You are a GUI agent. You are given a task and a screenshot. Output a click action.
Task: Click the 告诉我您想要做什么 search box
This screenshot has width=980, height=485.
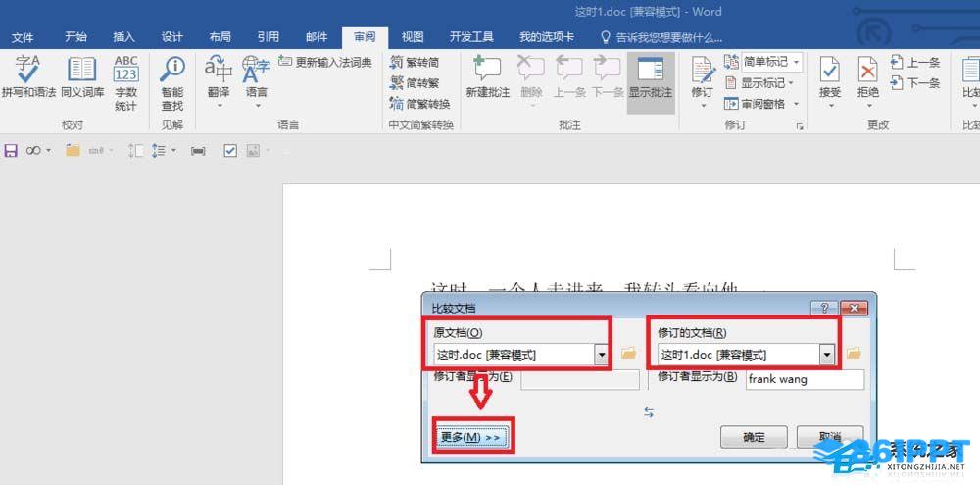pyautogui.click(x=661, y=37)
